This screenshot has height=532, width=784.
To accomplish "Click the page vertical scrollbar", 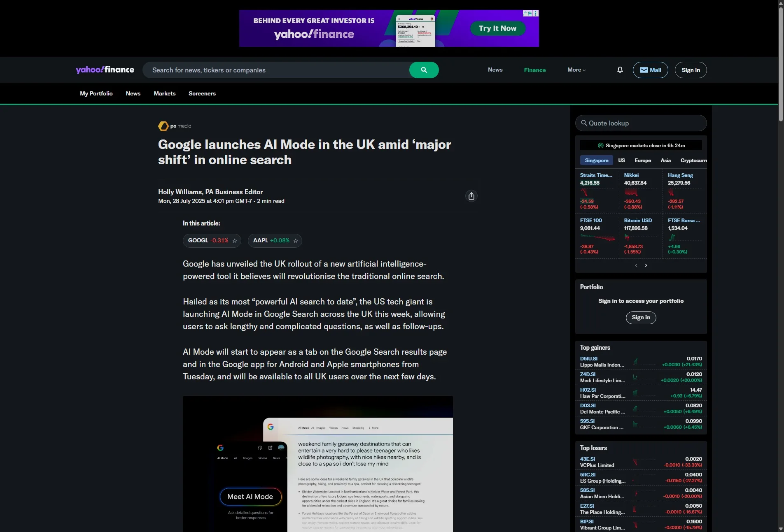I will point(781,62).
